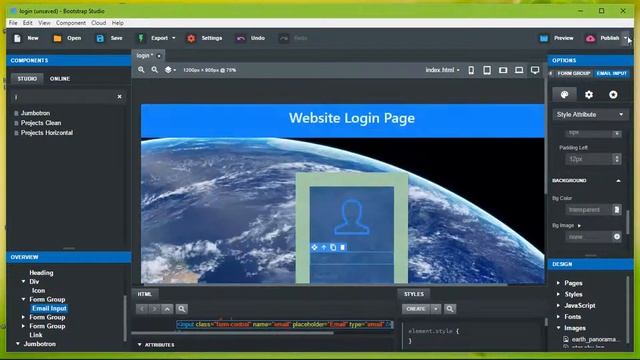The image size is (640, 360).
Task: Open Settings from the toolbar
Action: [204, 38]
